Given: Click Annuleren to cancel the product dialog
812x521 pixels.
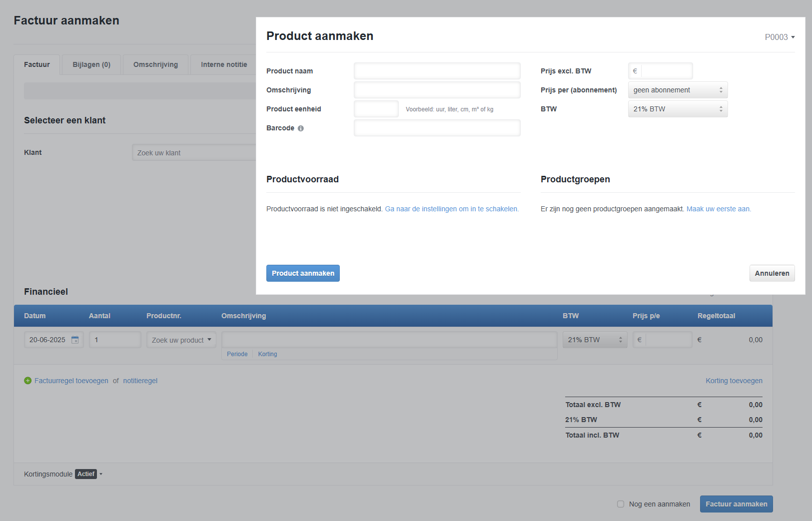Looking at the screenshot, I should [x=772, y=273].
